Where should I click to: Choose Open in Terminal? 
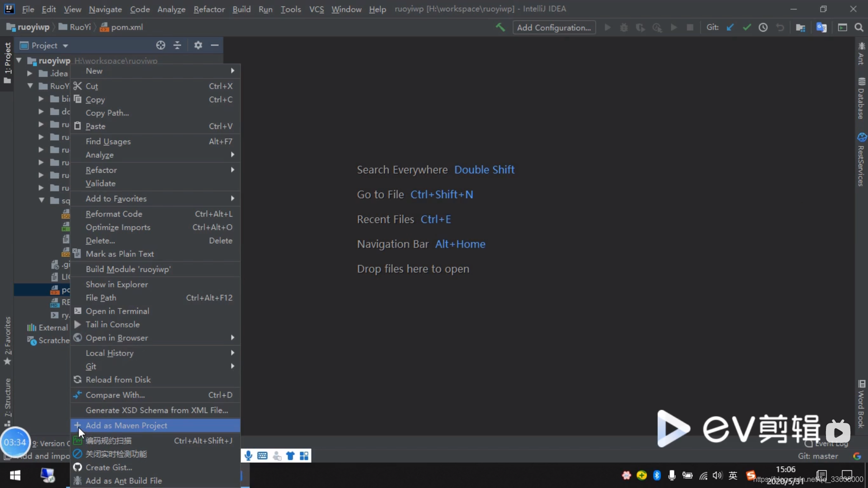(x=156, y=311)
